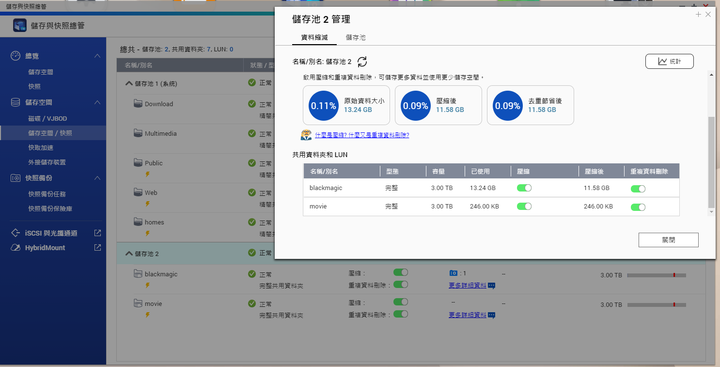Collapse the 儲存空間 sidebar section chevron

[97, 102]
